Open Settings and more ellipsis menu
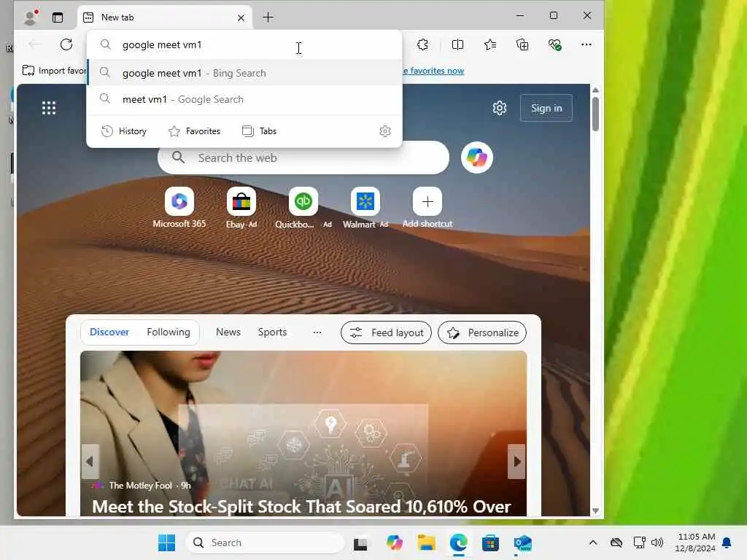This screenshot has width=747, height=560. [587, 44]
